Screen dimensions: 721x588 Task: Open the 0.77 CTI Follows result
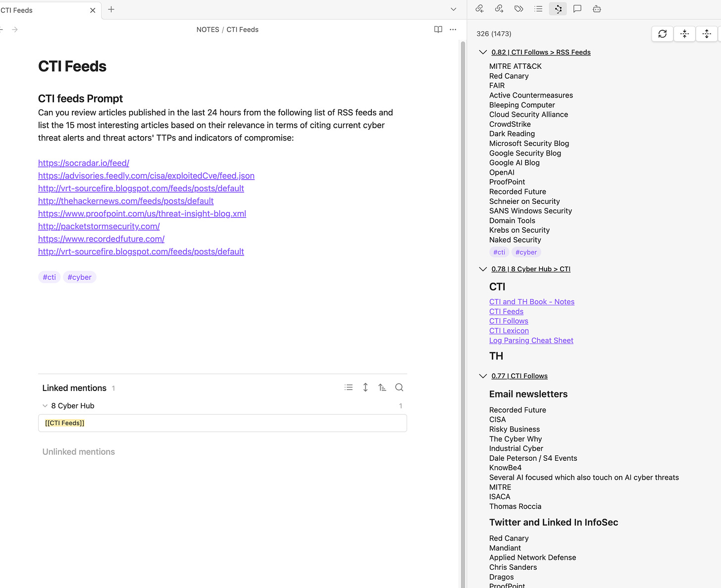tap(519, 376)
